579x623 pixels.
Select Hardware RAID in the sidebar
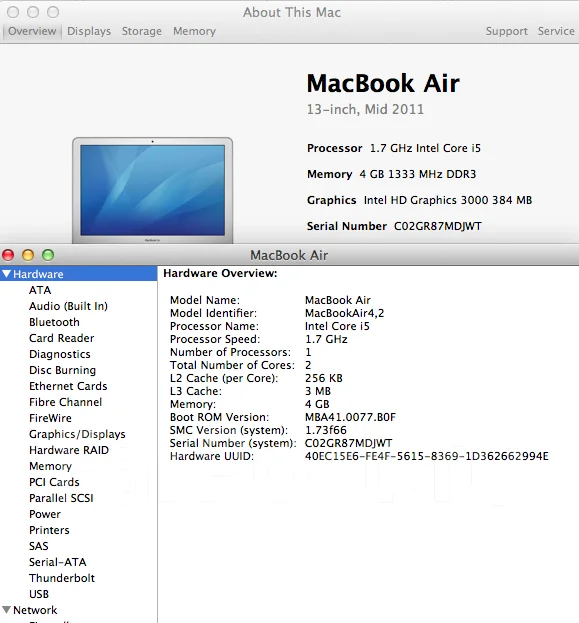(x=69, y=450)
